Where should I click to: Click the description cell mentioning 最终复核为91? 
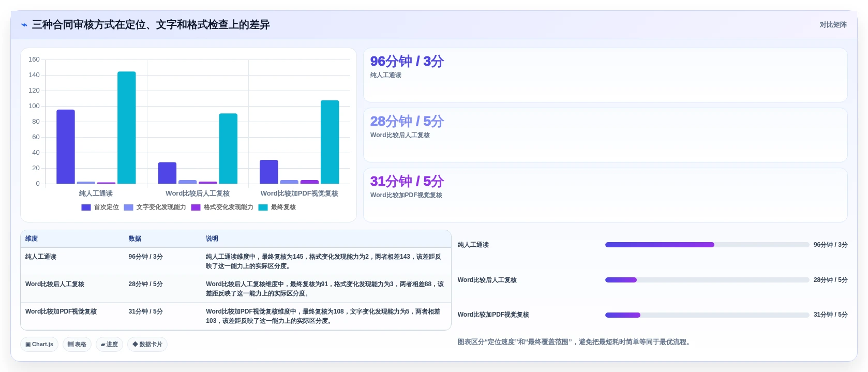click(326, 289)
